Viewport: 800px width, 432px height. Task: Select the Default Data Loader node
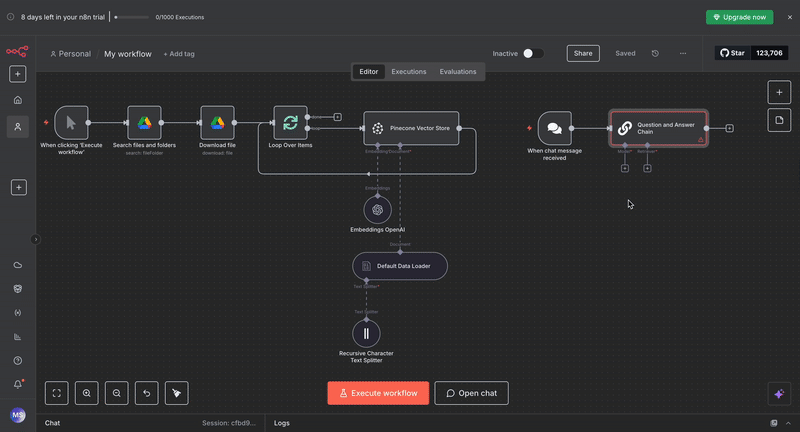(x=400, y=266)
